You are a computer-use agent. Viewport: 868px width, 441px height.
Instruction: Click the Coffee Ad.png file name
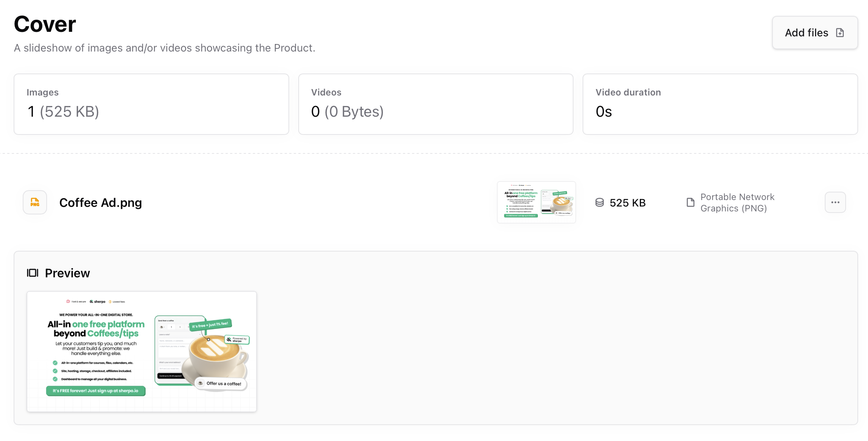(x=100, y=203)
